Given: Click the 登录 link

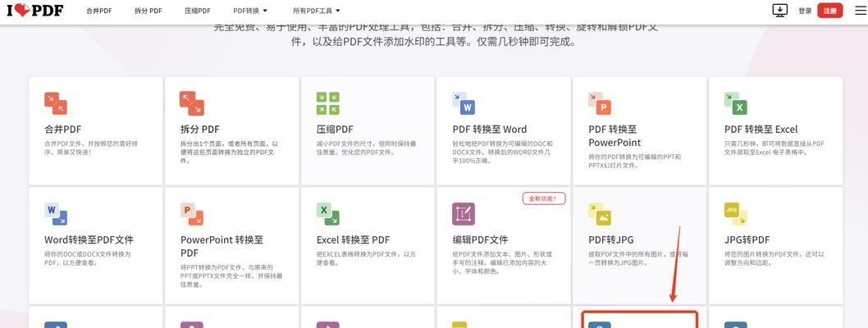Looking at the screenshot, I should click(x=805, y=11).
